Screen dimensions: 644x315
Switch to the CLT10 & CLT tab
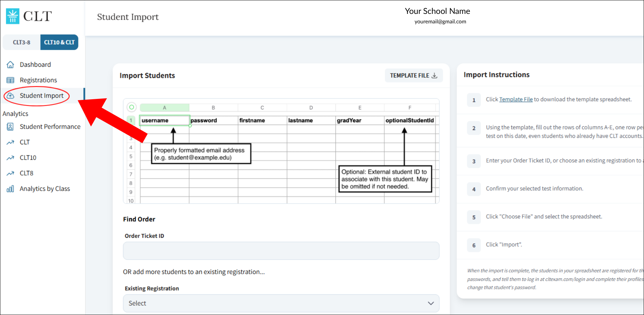pos(59,42)
